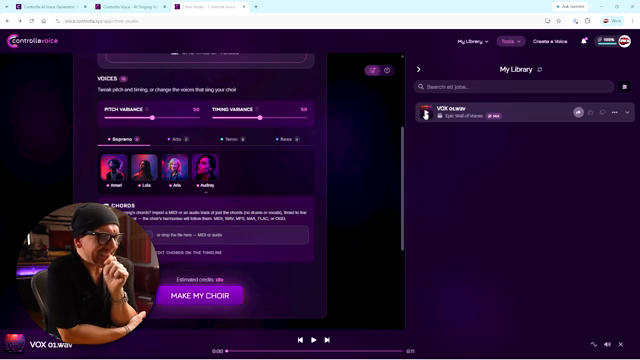The width and height of the screenshot is (640, 360).
Task: Seek in the player progress bar
Action: (314, 351)
